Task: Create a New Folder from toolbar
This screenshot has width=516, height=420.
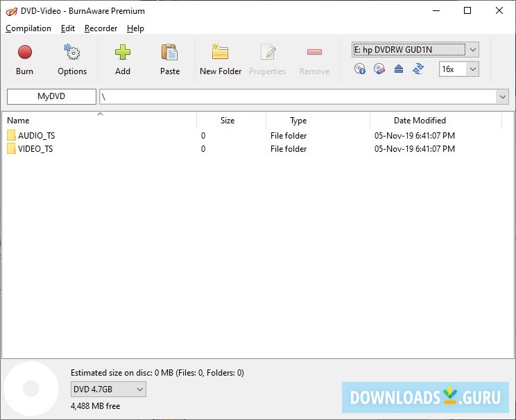Action: pyautogui.click(x=221, y=60)
